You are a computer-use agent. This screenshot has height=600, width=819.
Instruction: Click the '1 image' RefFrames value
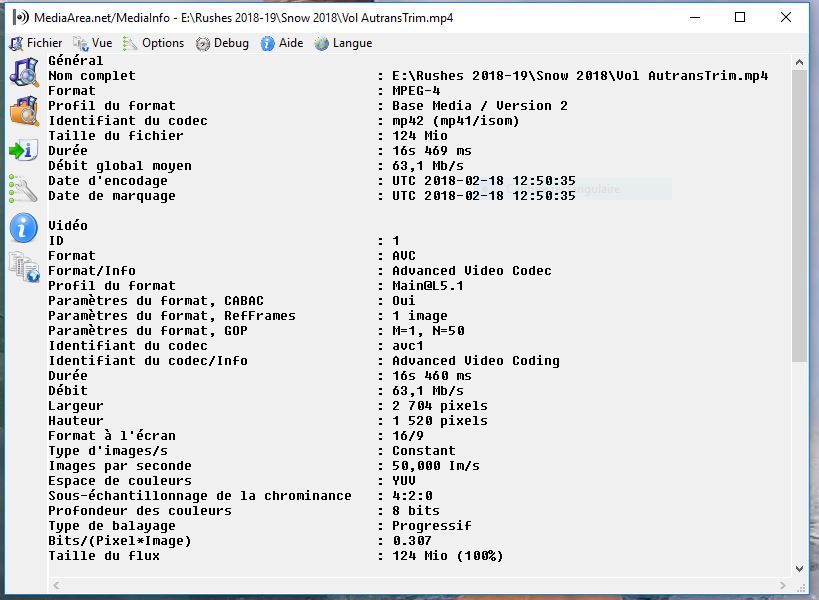click(420, 316)
